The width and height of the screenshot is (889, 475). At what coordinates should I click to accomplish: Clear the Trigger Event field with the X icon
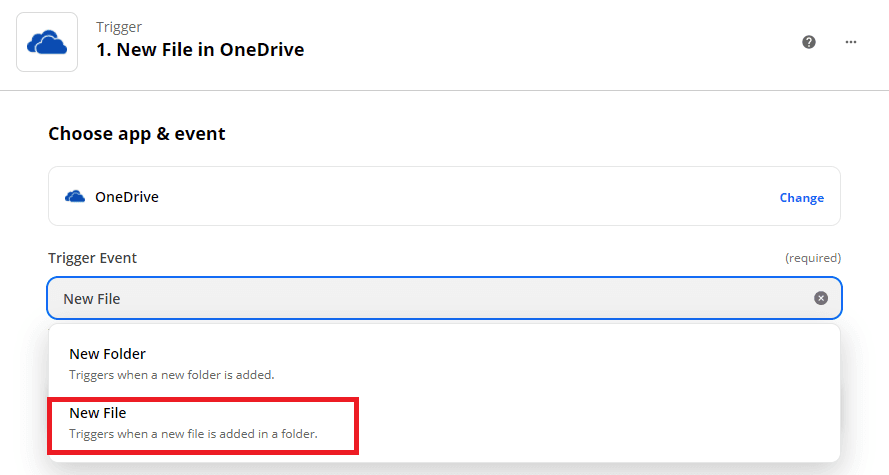click(x=821, y=298)
